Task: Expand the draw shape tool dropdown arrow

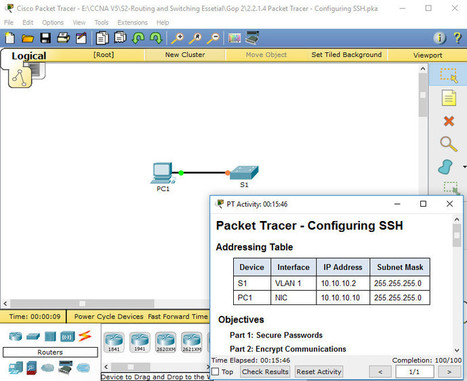Action: 464,167
